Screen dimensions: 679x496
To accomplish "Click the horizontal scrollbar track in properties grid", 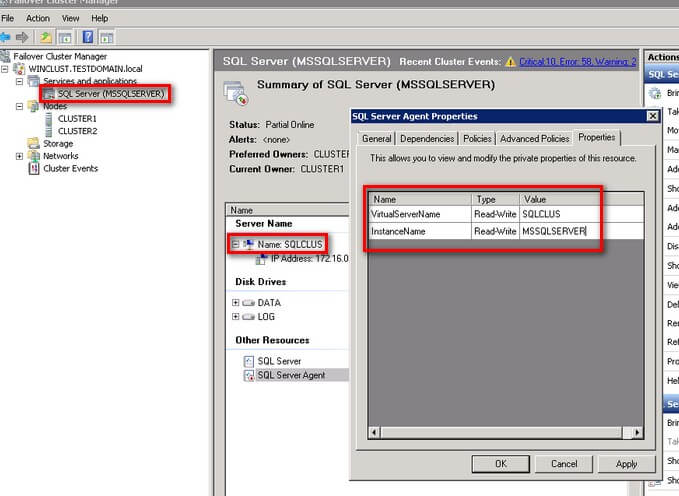I will point(501,432).
